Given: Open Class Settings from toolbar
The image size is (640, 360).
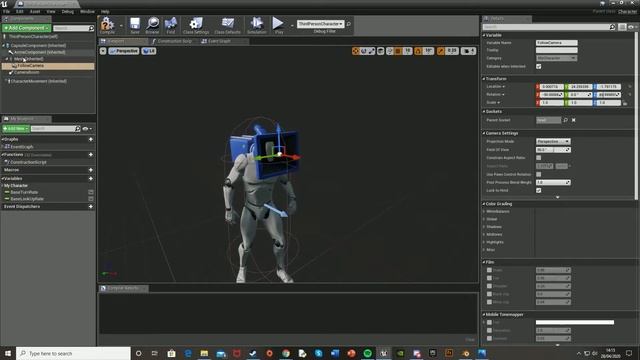Looking at the screenshot, I should click(196, 25).
